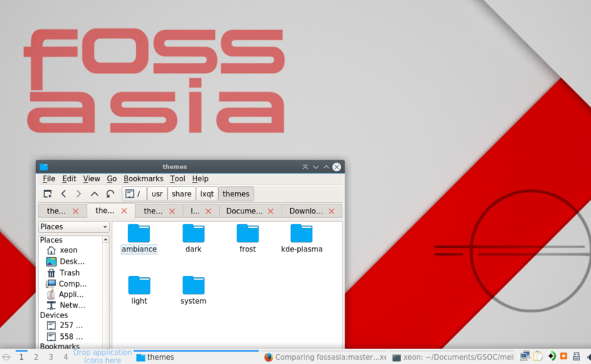This screenshot has width=591, height=364.
Task: Go up to the parent folder
Action: pyautogui.click(x=95, y=194)
